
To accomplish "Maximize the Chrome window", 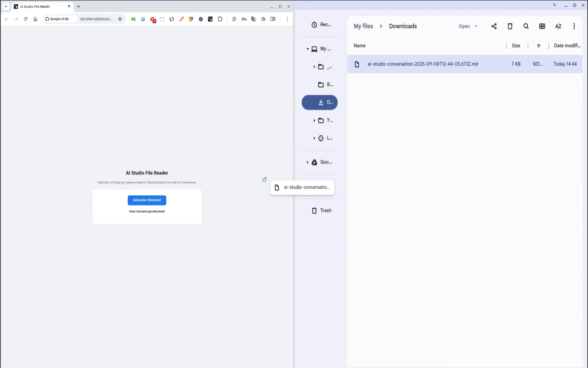I will [280, 6].
